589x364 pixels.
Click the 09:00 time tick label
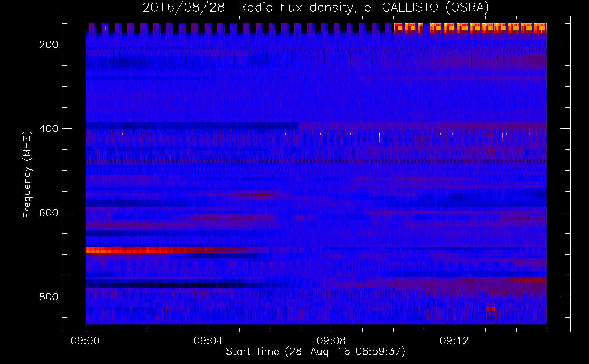point(86,341)
